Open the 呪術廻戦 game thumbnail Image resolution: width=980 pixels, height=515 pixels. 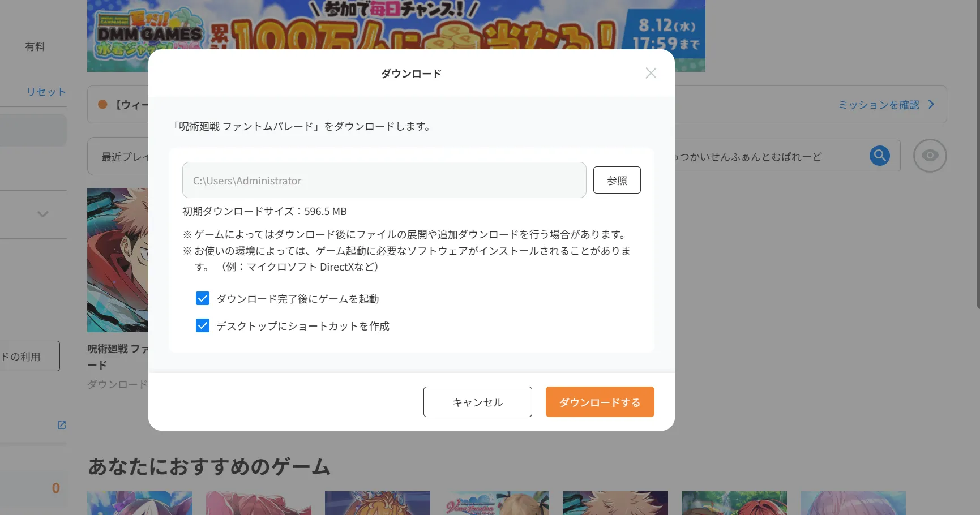[118, 260]
